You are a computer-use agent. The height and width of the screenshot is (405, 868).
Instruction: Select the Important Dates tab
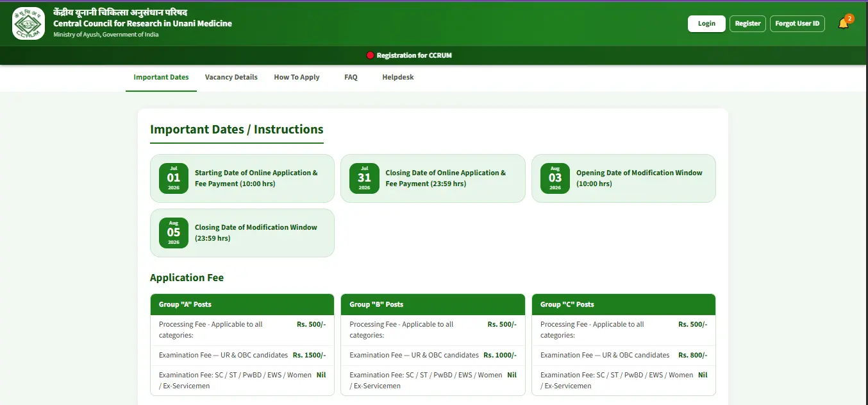click(x=161, y=77)
